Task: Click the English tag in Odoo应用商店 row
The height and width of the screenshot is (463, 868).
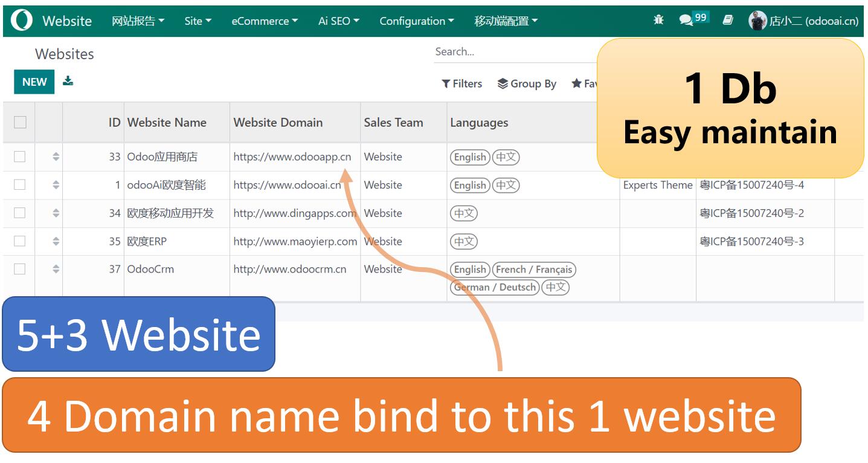Action: click(470, 157)
